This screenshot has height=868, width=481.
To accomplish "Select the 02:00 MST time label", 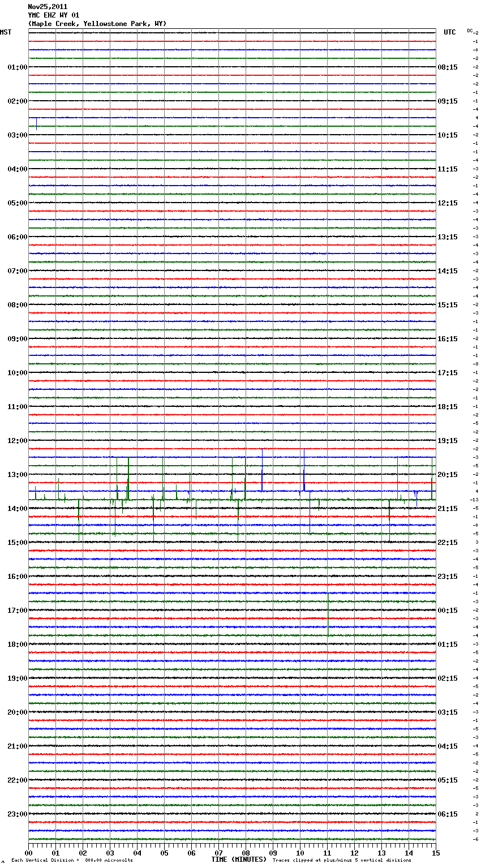I will (17, 101).
